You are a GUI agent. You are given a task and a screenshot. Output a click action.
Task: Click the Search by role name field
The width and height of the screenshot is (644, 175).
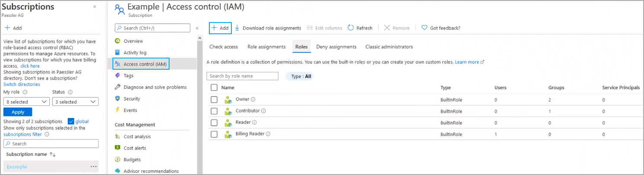(243, 76)
